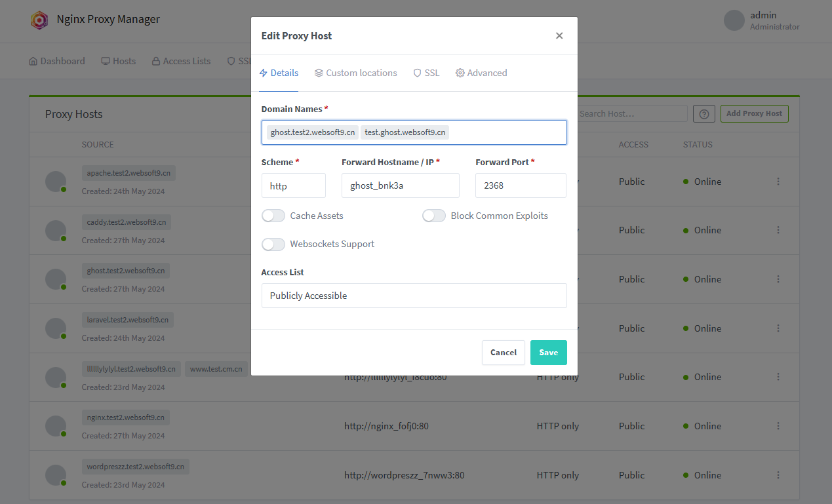The height and width of the screenshot is (504, 832).
Task: Open three-dot menu for apache.test2.websoft9.cn row
Action: (778, 182)
